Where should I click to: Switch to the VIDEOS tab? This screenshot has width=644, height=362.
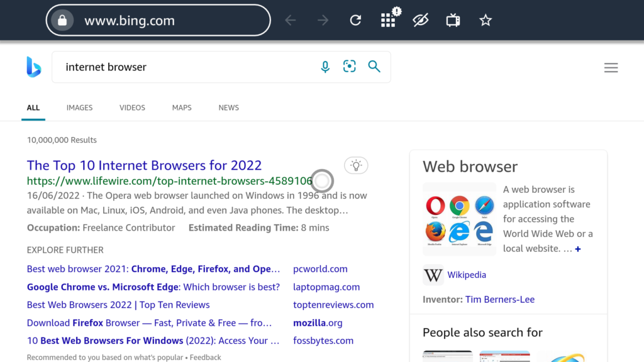point(132,107)
